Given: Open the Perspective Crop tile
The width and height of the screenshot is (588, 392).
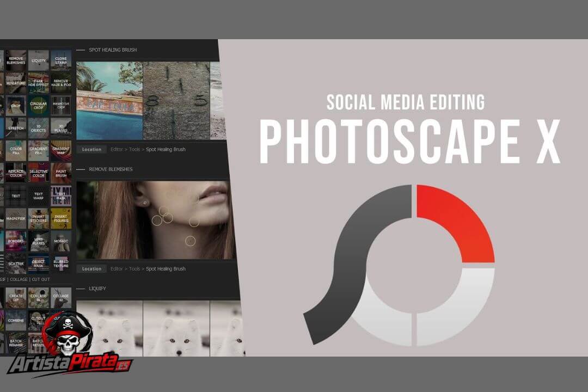Looking at the screenshot, I should tap(61, 106).
